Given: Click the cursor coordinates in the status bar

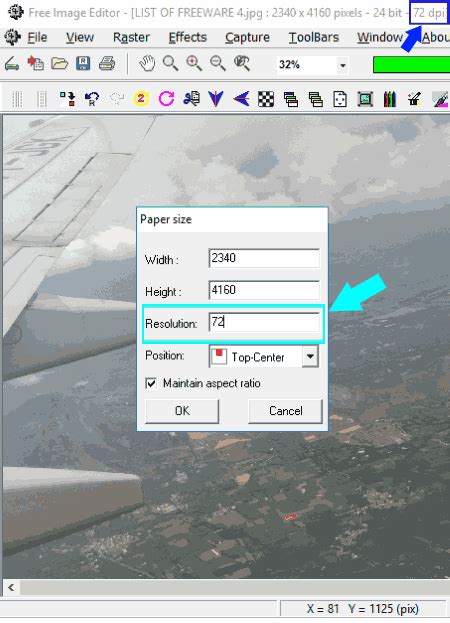Looking at the screenshot, I should coord(362,609).
